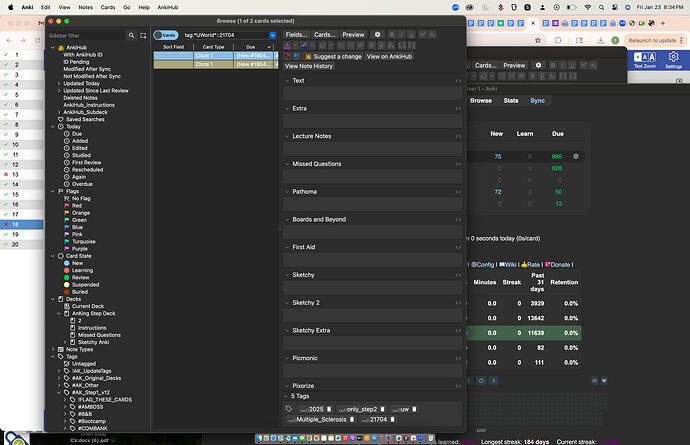Collapse the AnKing Step Deck tree
The image size is (690, 445).
[59, 313]
